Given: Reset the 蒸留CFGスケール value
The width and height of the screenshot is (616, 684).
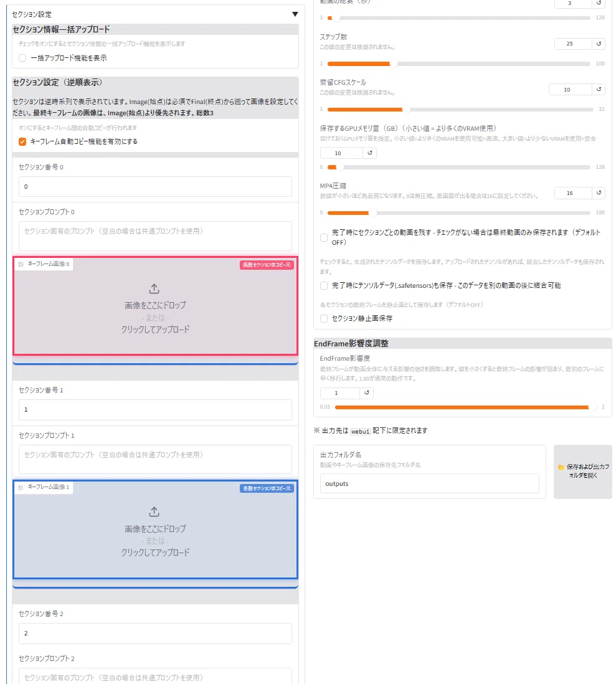Looking at the screenshot, I should pyautogui.click(x=599, y=90).
